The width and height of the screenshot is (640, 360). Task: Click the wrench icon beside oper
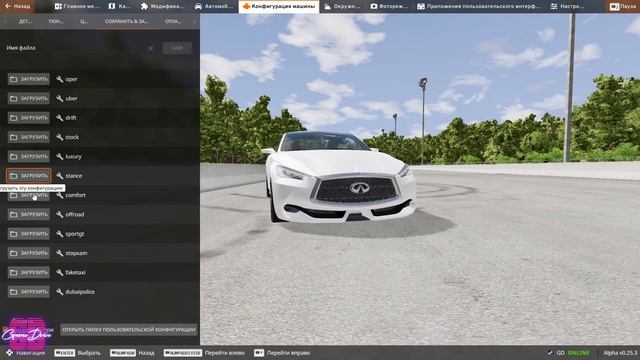click(x=60, y=79)
